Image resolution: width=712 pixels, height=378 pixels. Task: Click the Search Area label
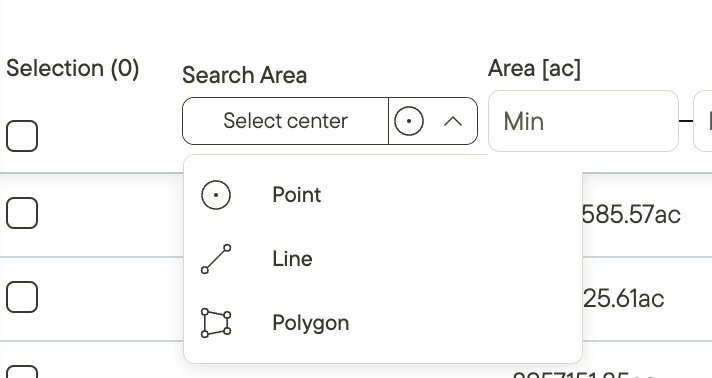244,75
